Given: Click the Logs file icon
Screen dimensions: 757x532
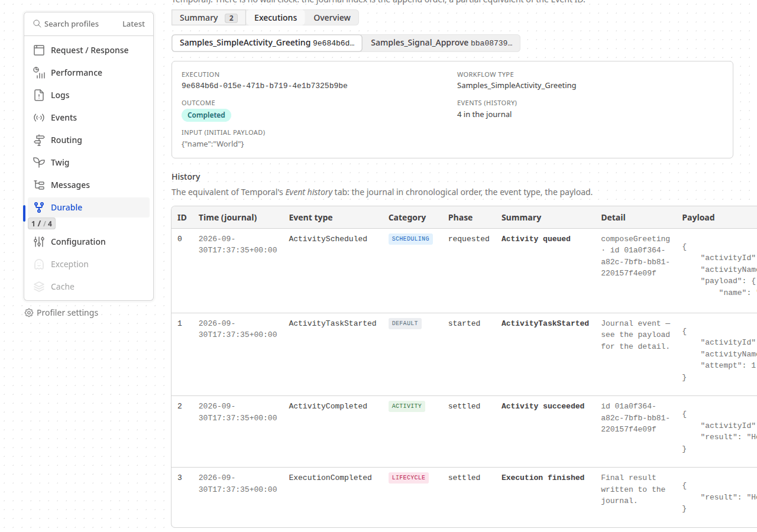Looking at the screenshot, I should 39,95.
